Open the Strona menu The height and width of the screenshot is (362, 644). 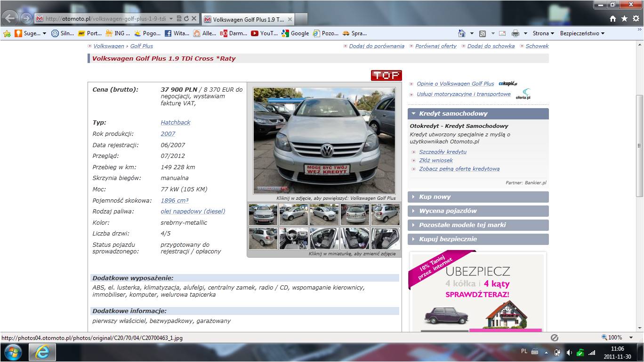pyautogui.click(x=543, y=33)
